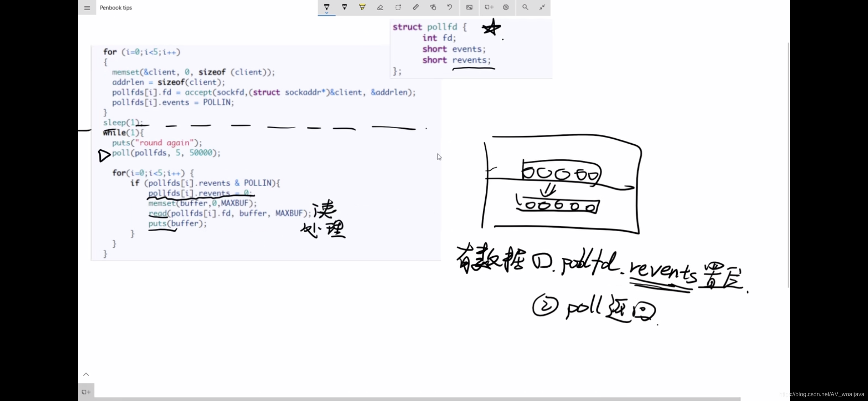Expand the pen options chevron under active pen

coord(326,13)
